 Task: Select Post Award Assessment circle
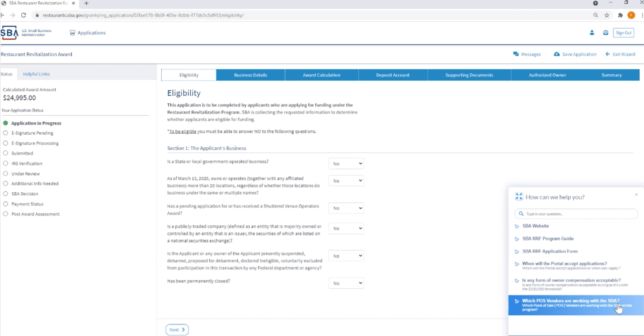pyautogui.click(x=6, y=214)
